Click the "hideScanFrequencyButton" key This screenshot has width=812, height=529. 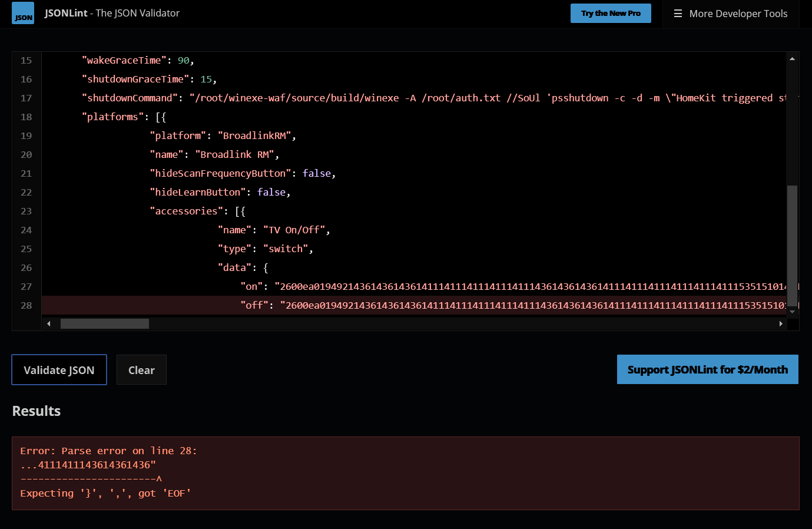pos(221,173)
